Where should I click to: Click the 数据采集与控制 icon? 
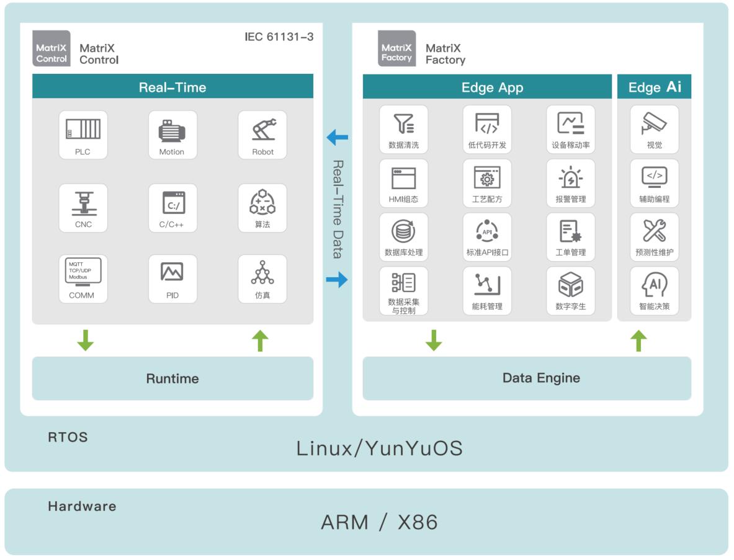pos(403,290)
